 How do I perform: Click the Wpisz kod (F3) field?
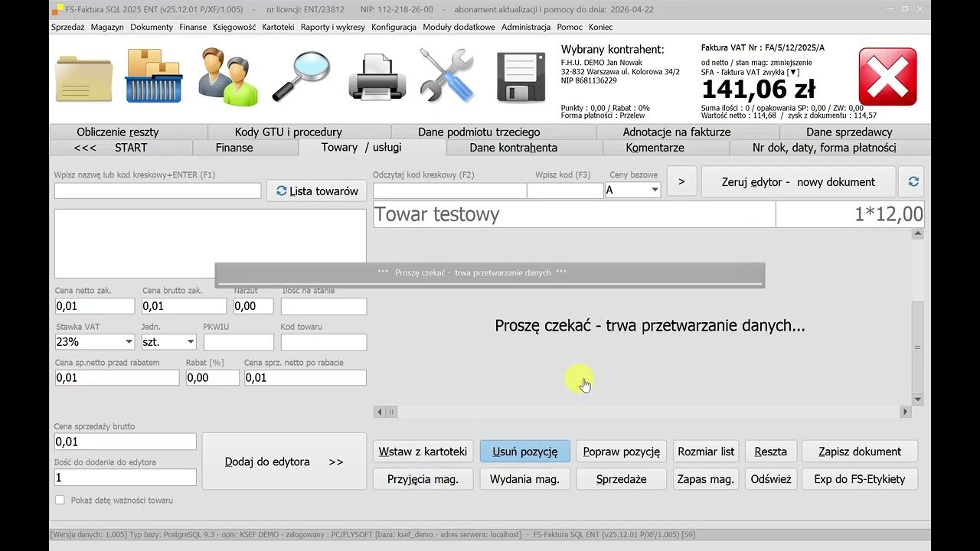[565, 191]
